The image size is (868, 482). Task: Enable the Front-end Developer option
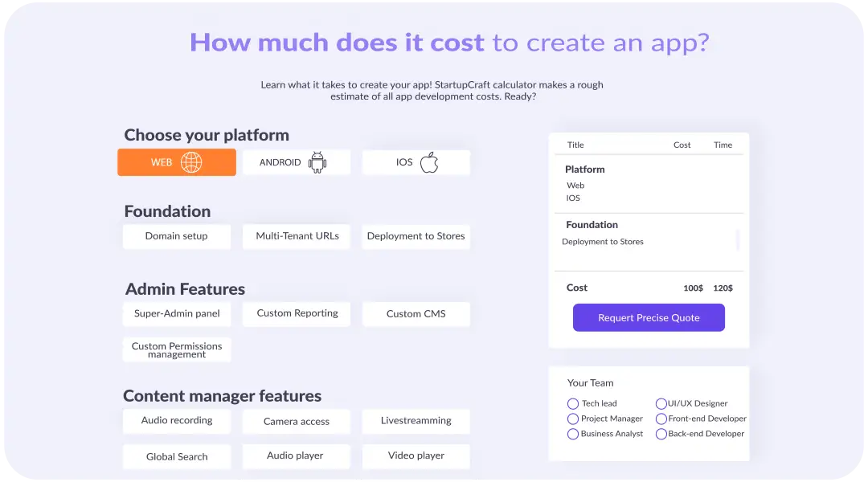[661, 419]
